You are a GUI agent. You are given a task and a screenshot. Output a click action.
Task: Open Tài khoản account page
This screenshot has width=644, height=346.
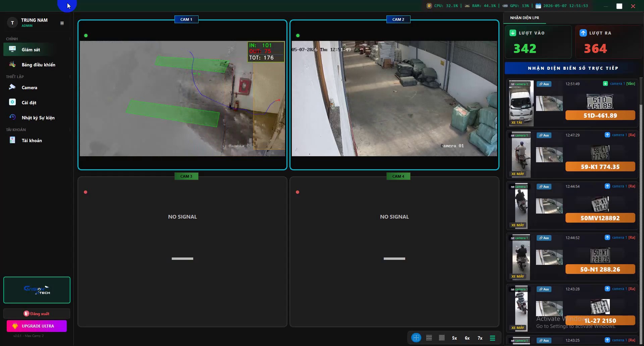tap(37, 140)
